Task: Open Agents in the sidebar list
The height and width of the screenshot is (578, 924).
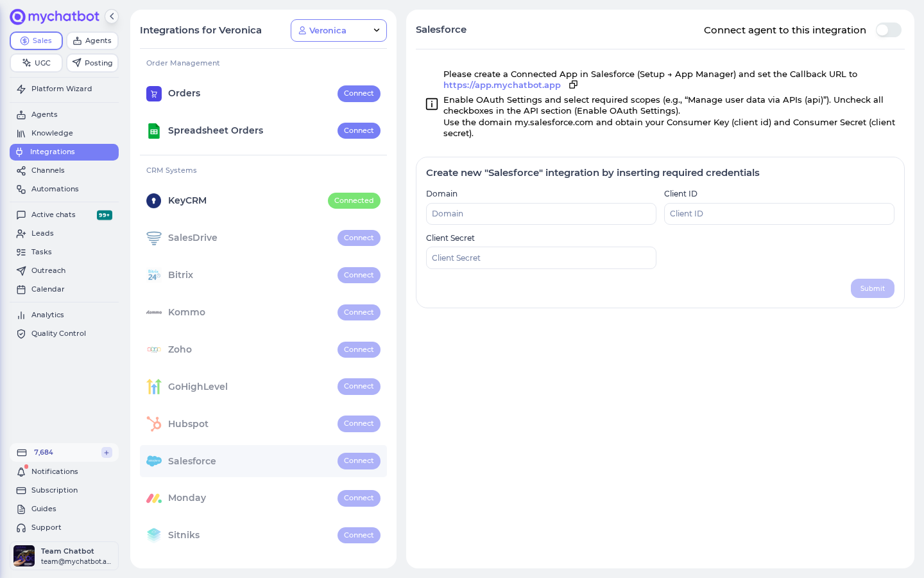Action: click(64, 114)
